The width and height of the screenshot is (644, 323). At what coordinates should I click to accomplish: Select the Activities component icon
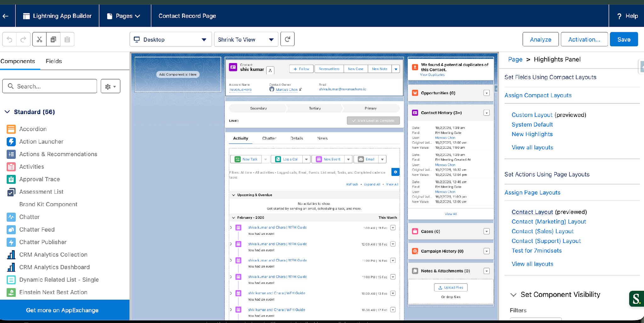11,167
